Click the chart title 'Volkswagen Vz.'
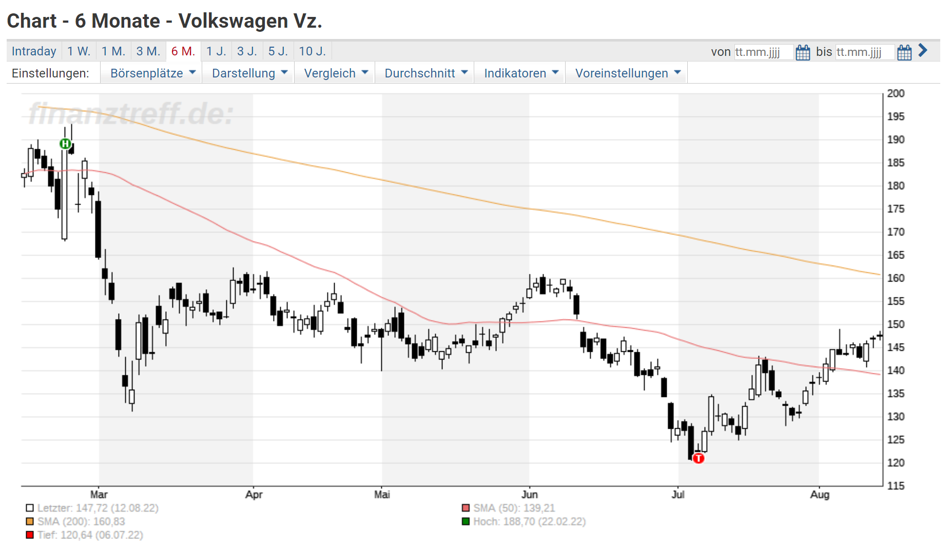 pos(250,21)
